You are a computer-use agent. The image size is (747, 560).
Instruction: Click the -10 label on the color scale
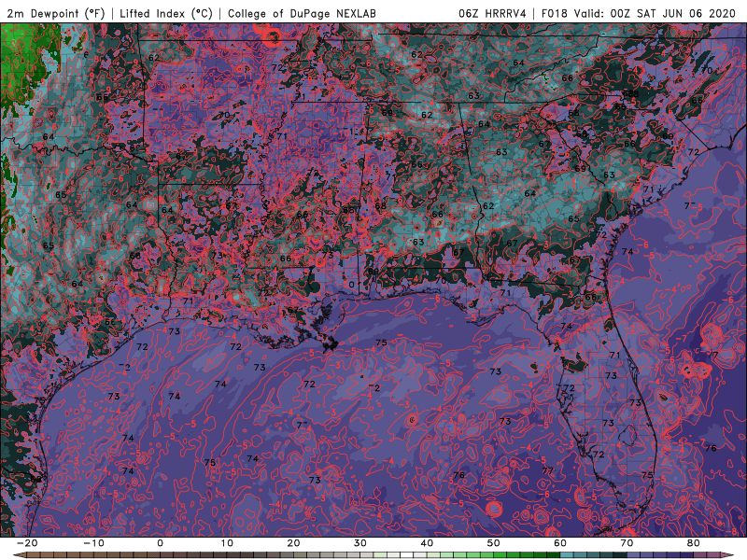[x=93, y=543]
